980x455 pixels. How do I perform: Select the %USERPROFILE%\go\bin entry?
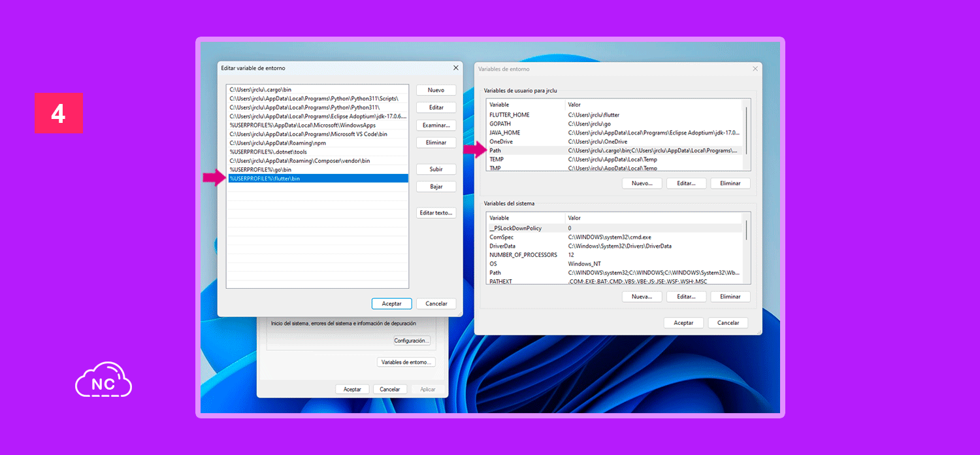click(x=318, y=169)
